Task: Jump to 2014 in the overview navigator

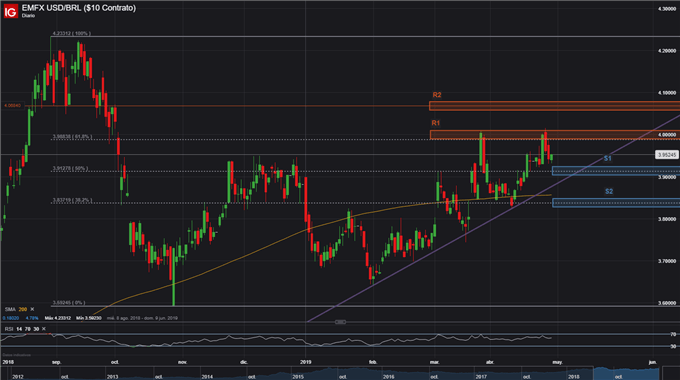Action: coord(207,377)
